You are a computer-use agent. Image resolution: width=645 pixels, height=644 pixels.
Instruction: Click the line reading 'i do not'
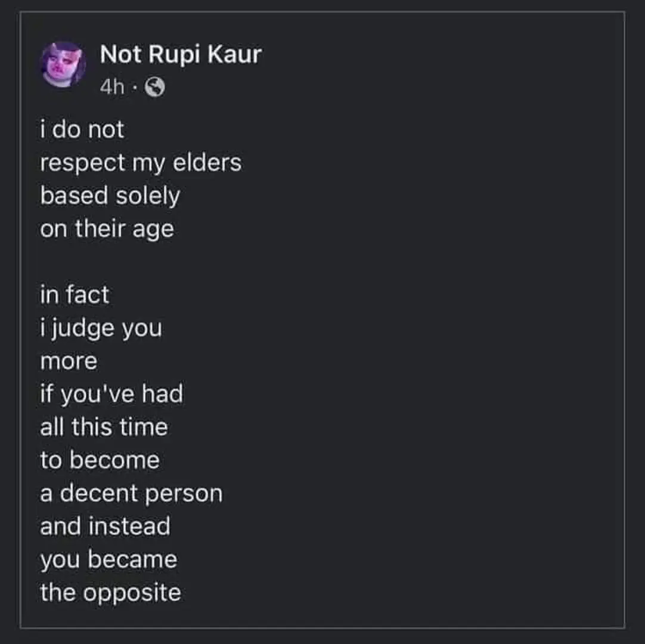[x=82, y=129]
